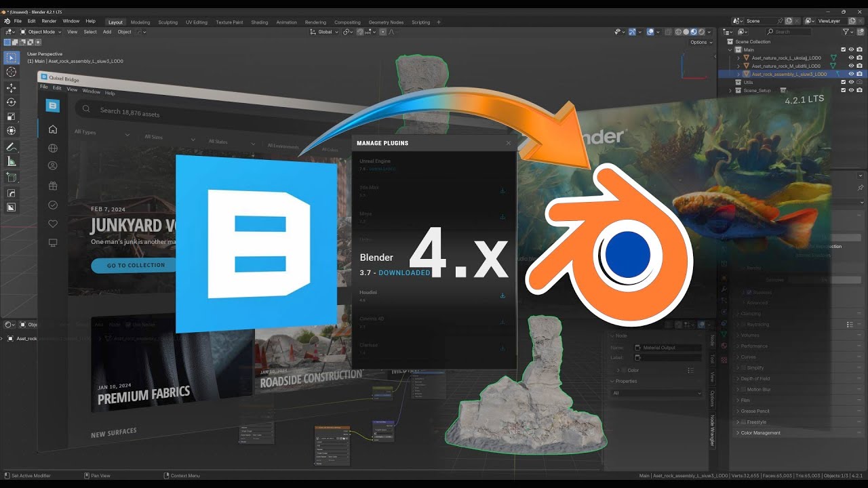Toggle Scene_Setup collection exclude checkbox
Screen dimensions: 868x488
844,90
